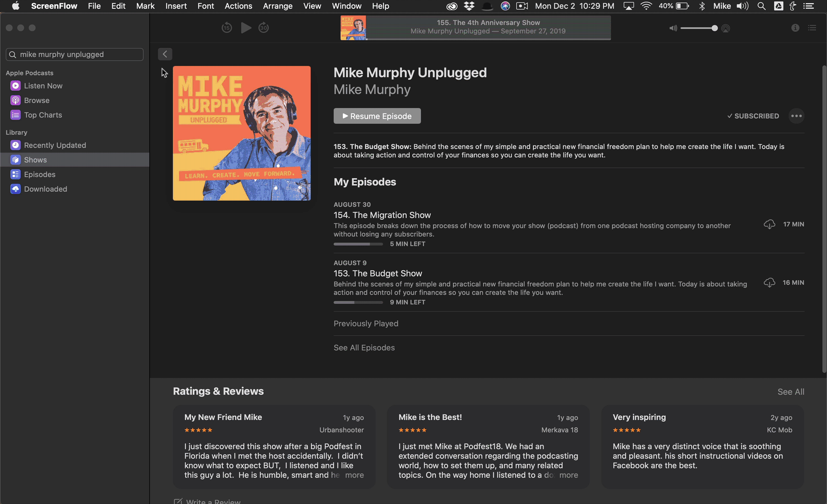Click the search field for podcasts
The height and width of the screenshot is (504, 827).
(75, 54)
